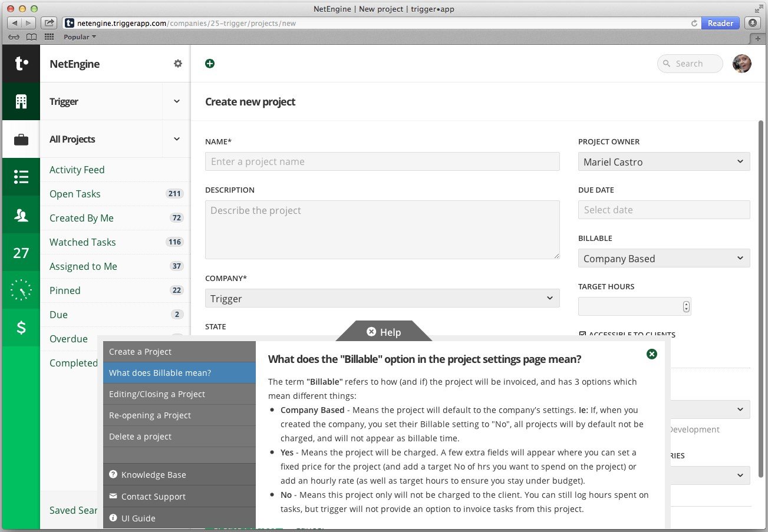
Task: Adjust Target Hours stepper arrows
Action: [x=686, y=306]
